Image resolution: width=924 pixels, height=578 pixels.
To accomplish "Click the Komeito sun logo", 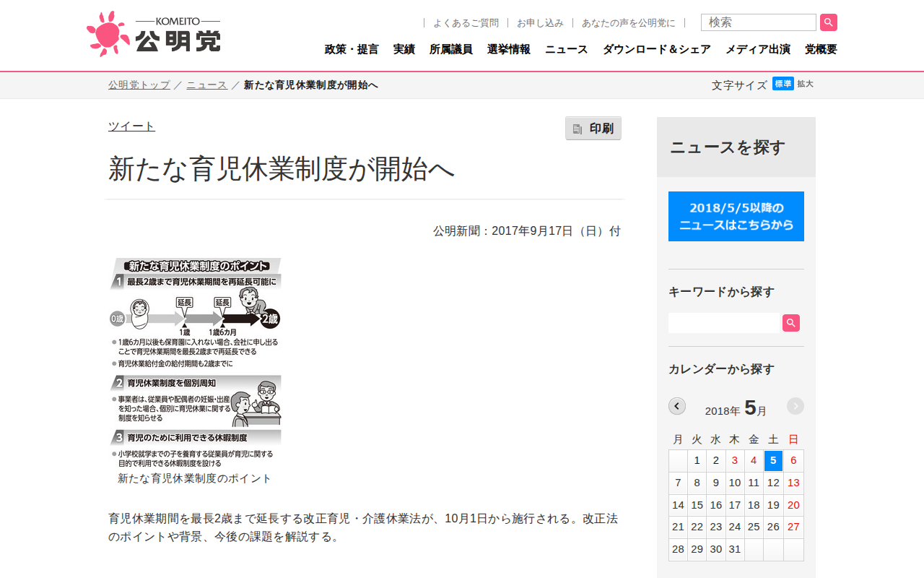I will [108, 34].
